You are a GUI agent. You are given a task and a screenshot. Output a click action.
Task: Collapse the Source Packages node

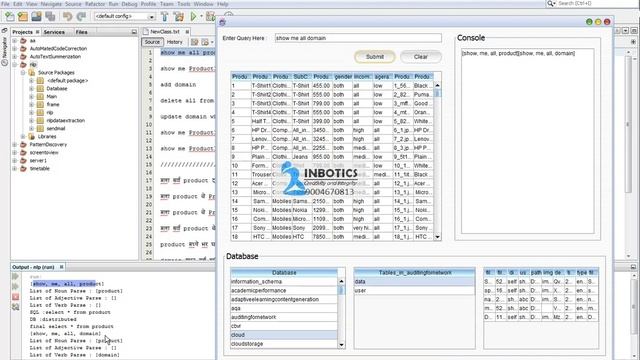(x=23, y=73)
